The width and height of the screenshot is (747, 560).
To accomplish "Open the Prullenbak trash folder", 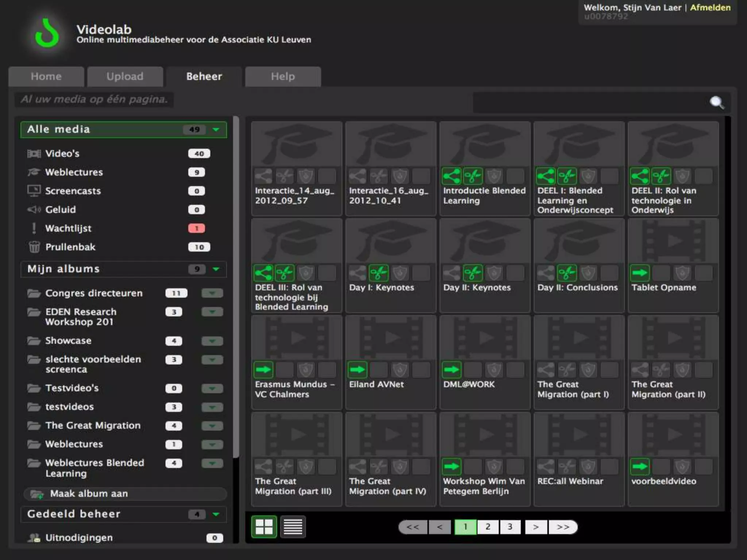I will tap(70, 247).
